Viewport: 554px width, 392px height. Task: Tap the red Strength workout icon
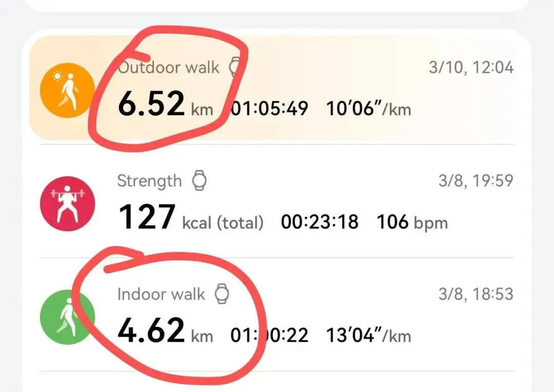[67, 204]
